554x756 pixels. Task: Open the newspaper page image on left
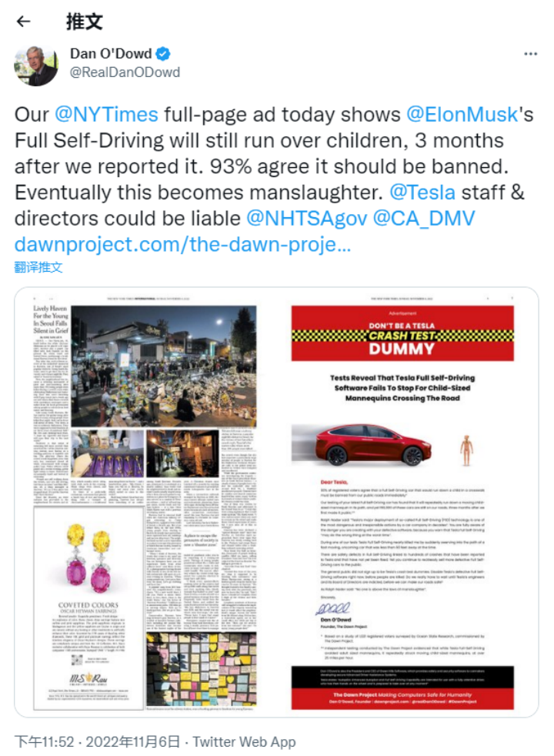point(145,503)
